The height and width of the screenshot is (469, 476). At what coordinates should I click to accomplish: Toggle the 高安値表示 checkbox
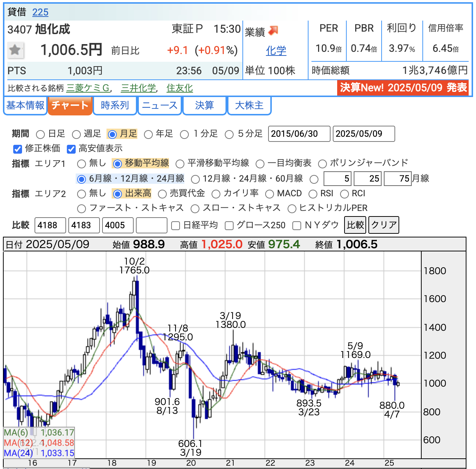(71, 149)
